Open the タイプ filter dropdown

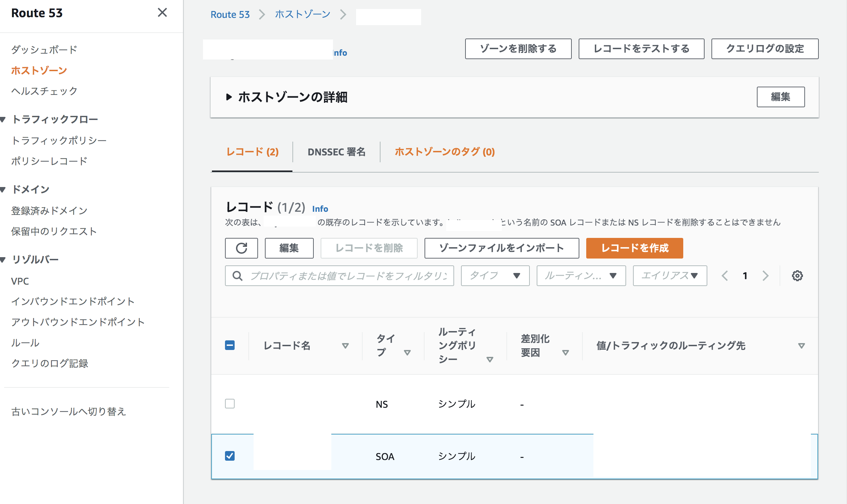(x=495, y=275)
